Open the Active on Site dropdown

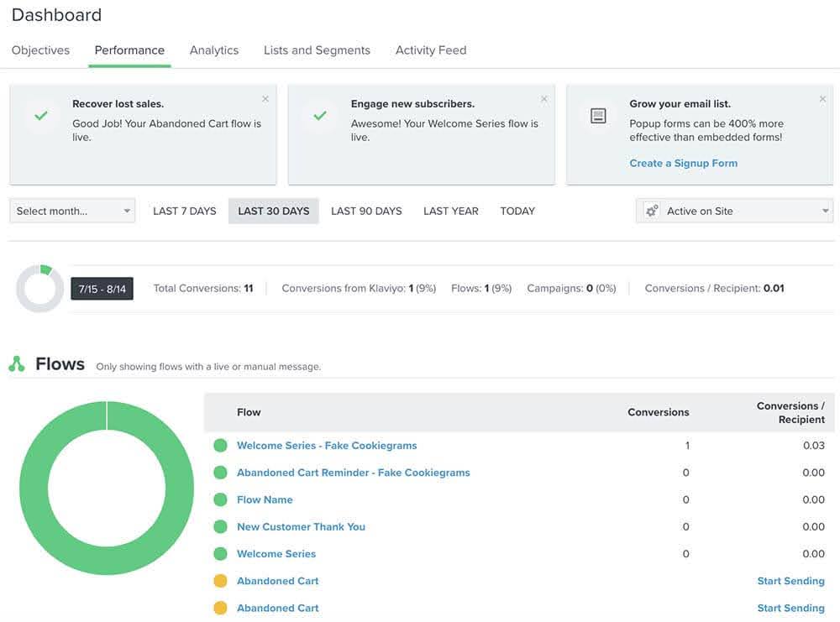tap(735, 211)
